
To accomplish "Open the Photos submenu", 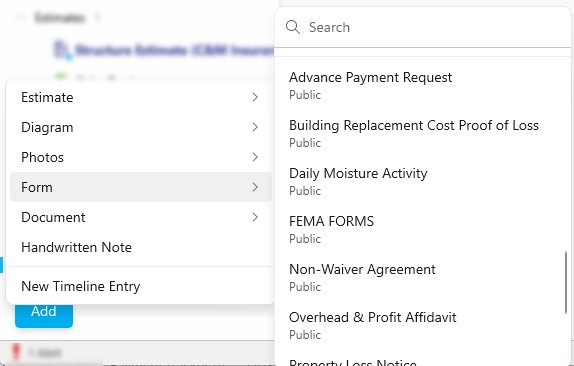I will (x=141, y=157).
